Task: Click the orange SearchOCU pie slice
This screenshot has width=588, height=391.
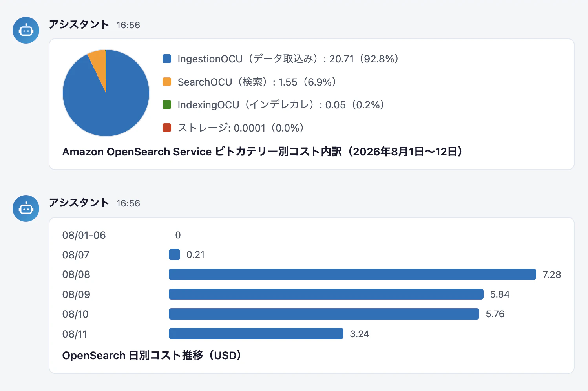Action: (x=100, y=67)
